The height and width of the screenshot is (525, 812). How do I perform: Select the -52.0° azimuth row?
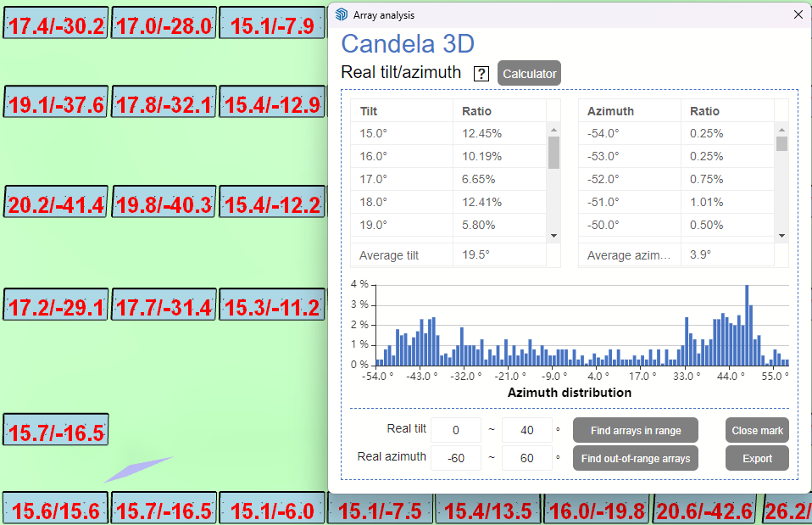[x=676, y=179]
